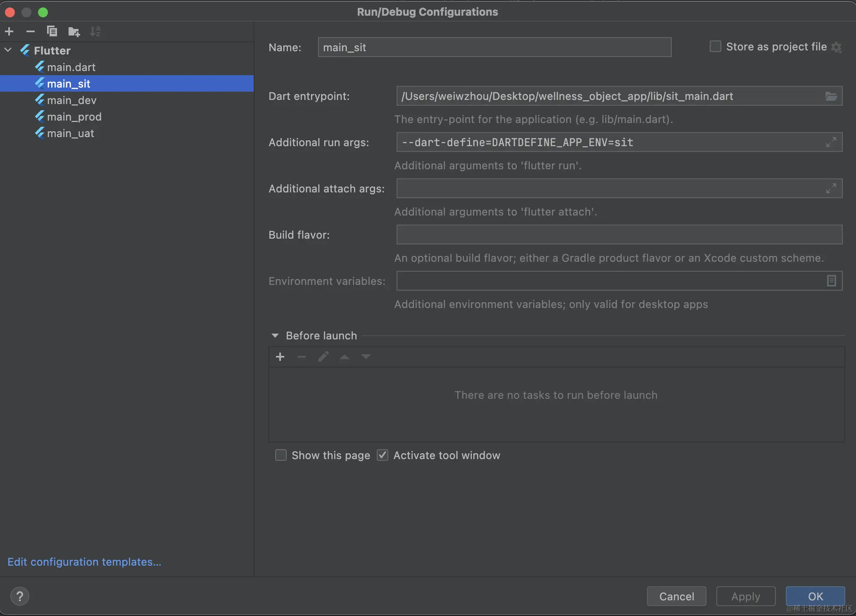
Task: Click the browse folder icon for Dart entrypoint
Action: 831,96
